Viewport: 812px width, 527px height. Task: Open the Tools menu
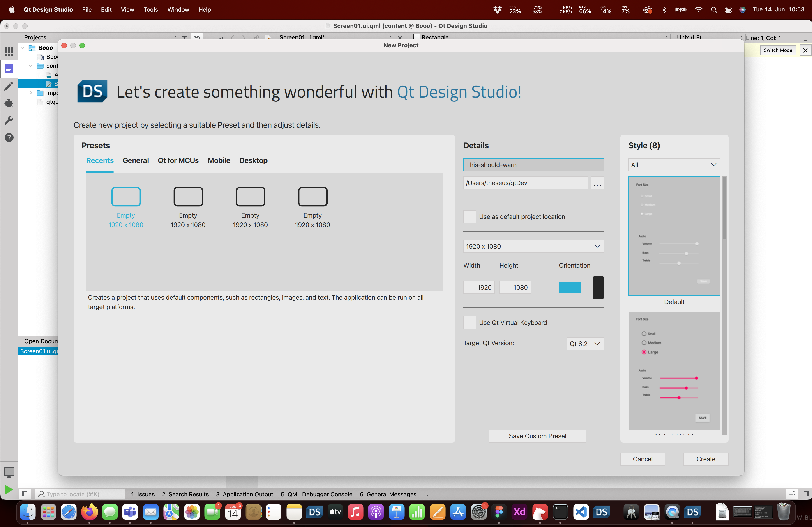(x=150, y=9)
